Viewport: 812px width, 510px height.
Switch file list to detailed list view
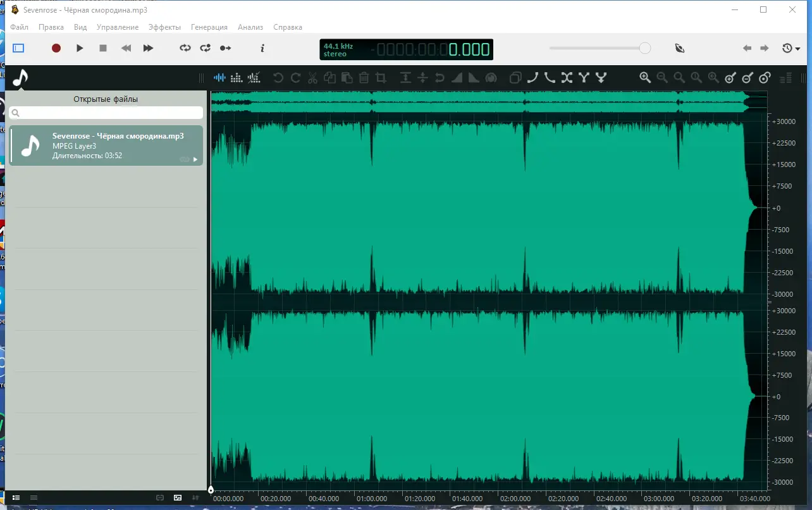(16, 497)
